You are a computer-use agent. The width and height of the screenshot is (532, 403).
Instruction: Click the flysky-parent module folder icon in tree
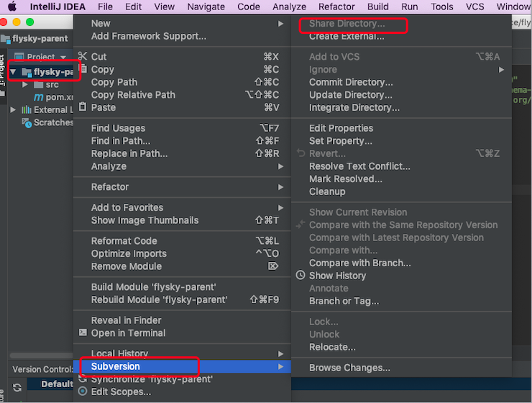[27, 72]
